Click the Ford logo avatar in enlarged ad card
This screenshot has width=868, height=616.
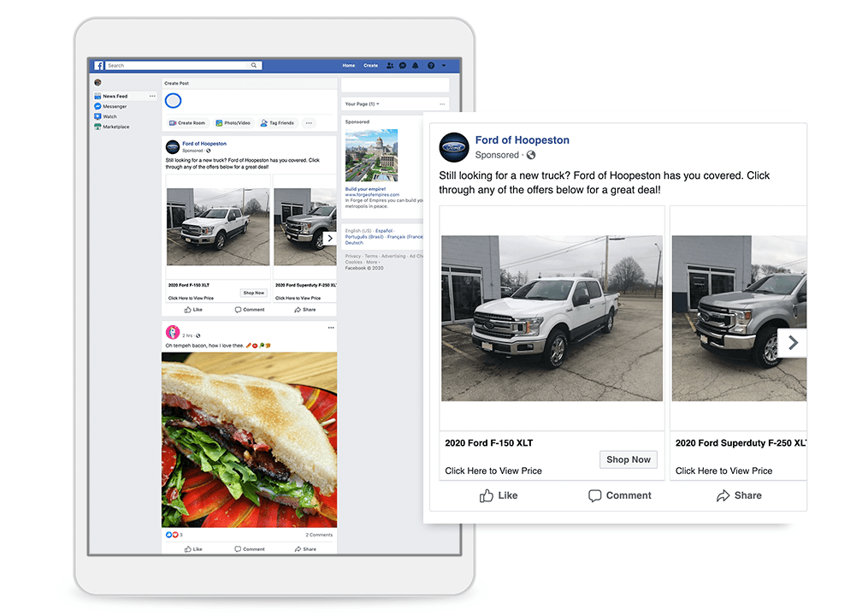(x=454, y=147)
